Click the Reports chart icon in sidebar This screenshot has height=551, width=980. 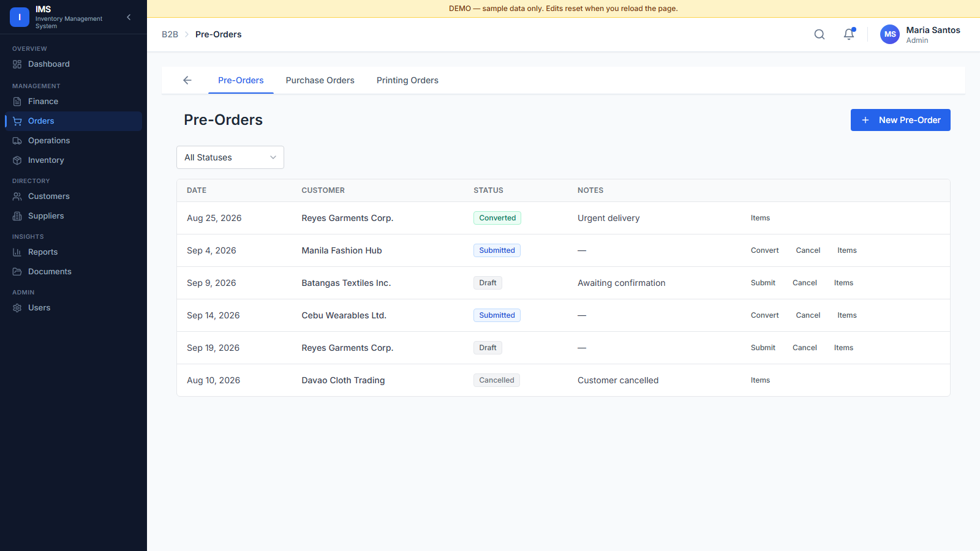click(17, 252)
